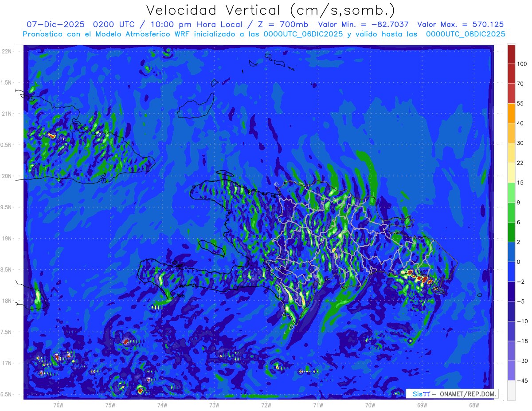This screenshot has height=411, width=532.
Task: Click the colorbar label '15'
Action: 521,182
